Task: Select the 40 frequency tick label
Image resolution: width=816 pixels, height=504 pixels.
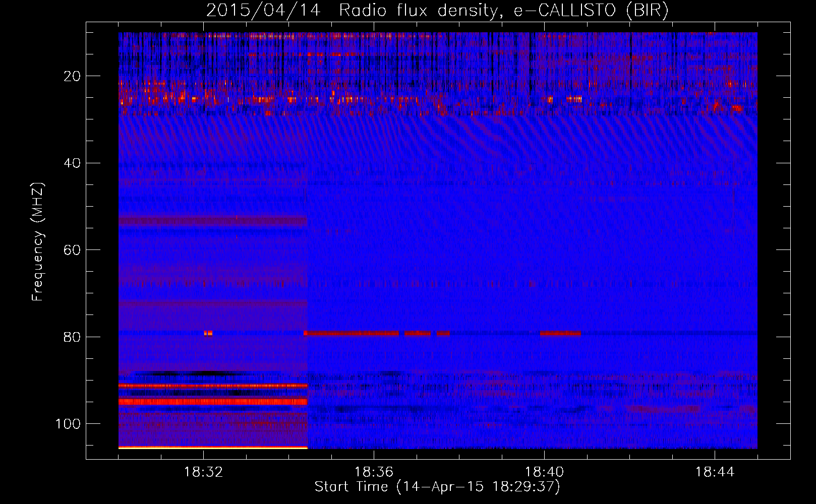Action: tap(72, 163)
